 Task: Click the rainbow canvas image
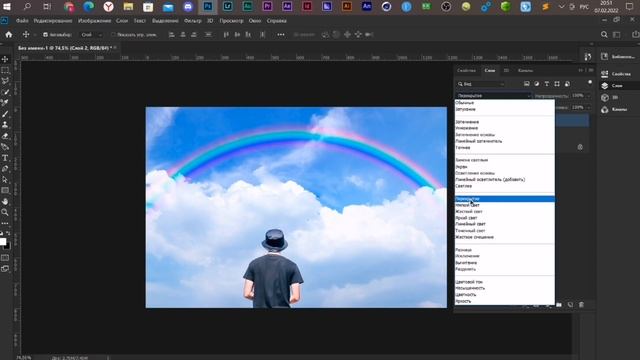(296, 207)
